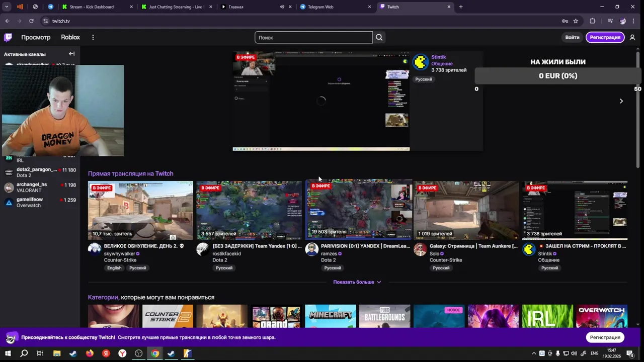Open dota2_paragon avatar in sidebar

[9, 172]
